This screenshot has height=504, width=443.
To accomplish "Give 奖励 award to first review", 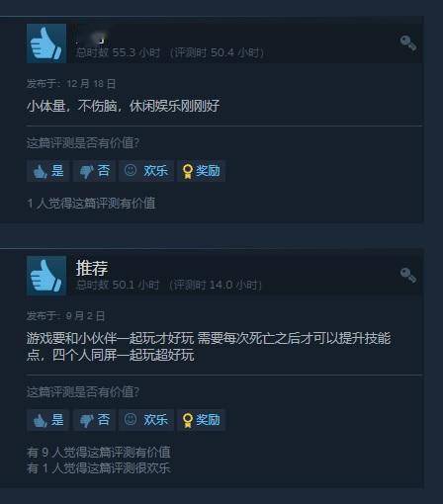I will pyautogui.click(x=202, y=171).
